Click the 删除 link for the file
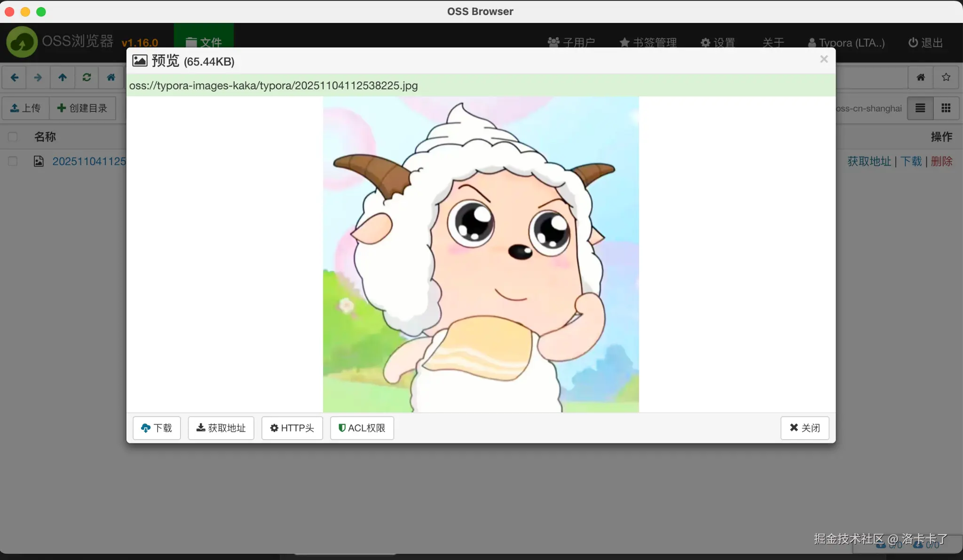 click(941, 161)
